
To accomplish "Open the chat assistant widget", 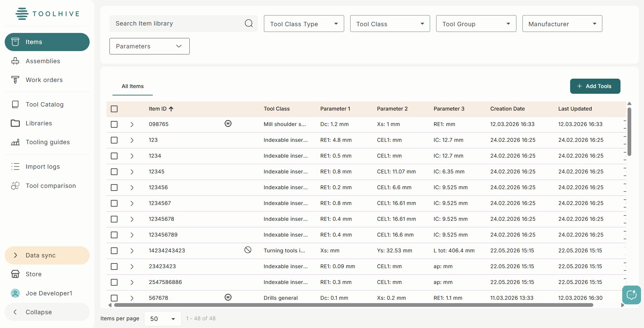I will (631, 295).
